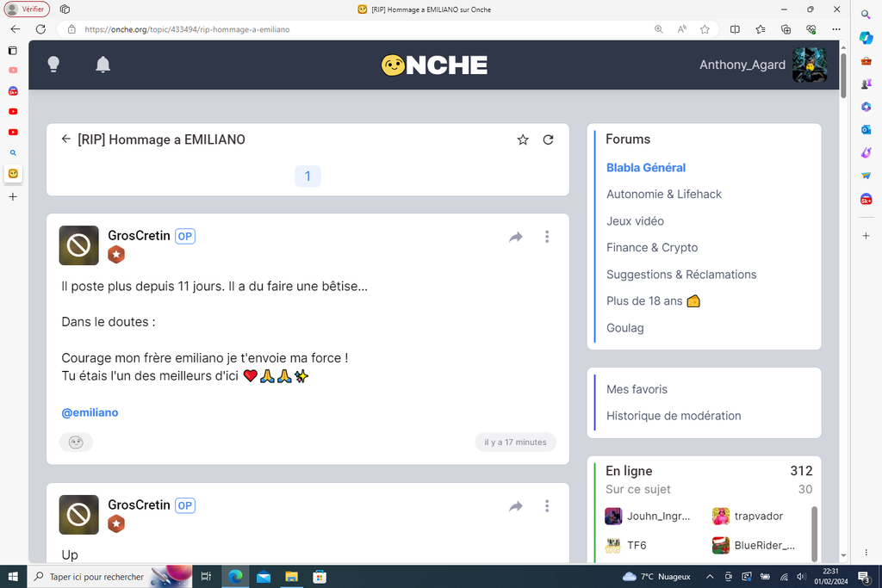
Task: Click the @emiliano mention link
Action: tap(90, 412)
